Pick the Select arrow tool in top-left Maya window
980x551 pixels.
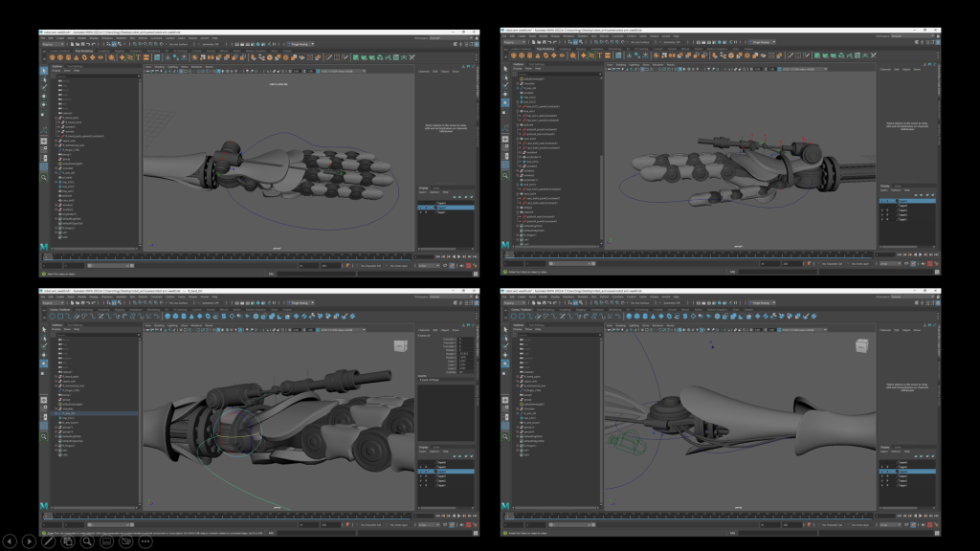[44, 71]
